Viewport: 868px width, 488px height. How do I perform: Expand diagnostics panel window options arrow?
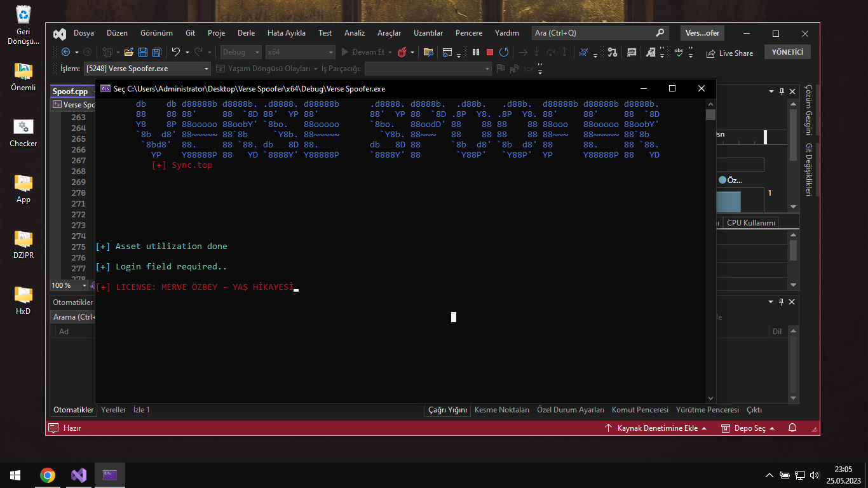pos(773,91)
